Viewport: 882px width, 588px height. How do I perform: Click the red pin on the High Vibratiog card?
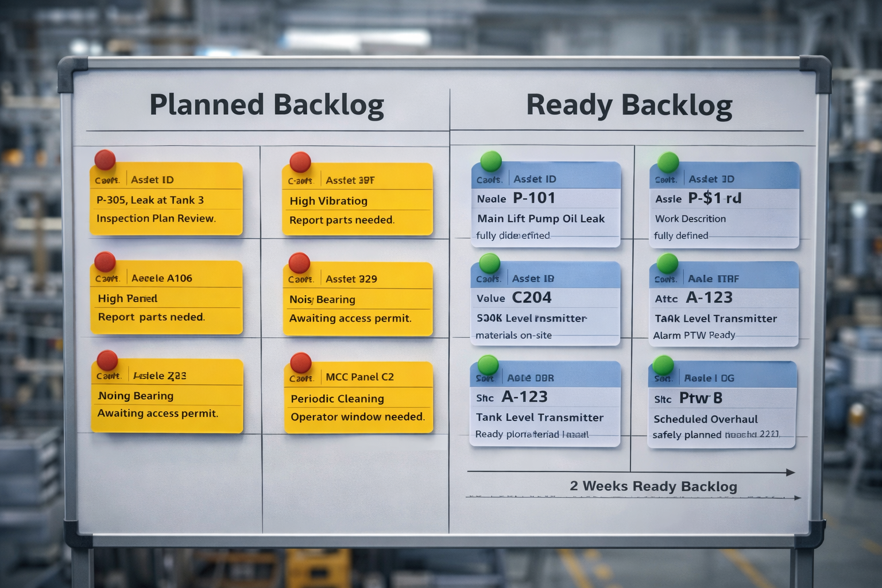click(300, 162)
